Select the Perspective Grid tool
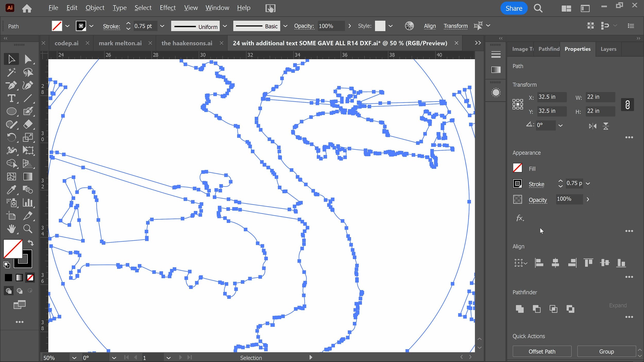Image resolution: width=644 pixels, height=362 pixels. point(28,163)
